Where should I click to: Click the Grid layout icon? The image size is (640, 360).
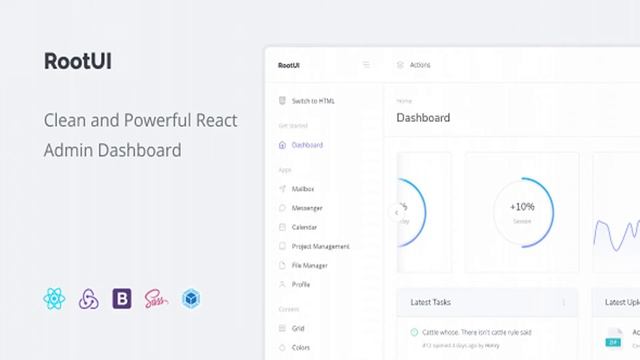pyautogui.click(x=282, y=328)
